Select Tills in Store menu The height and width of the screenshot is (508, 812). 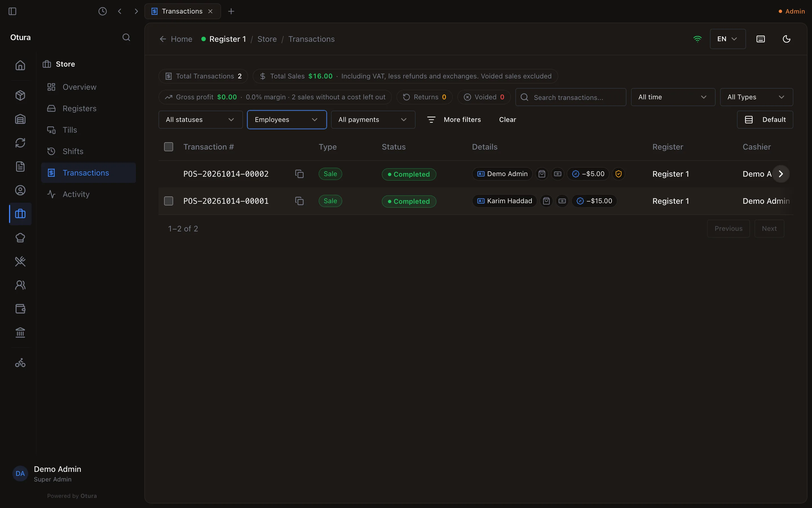click(x=89, y=130)
